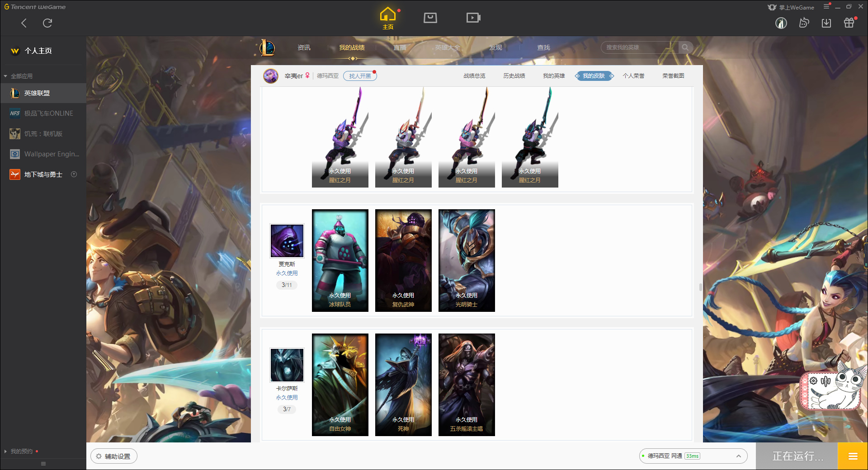Click the 找人开黑 button
Screen dimensions: 868x470
click(360, 76)
